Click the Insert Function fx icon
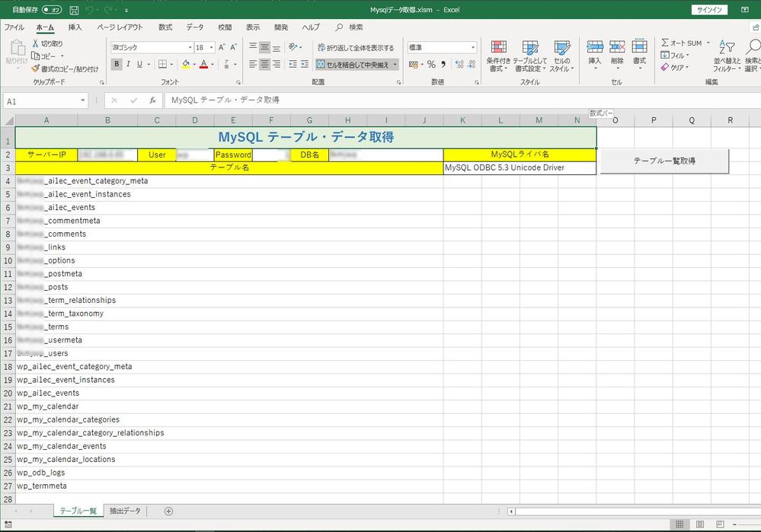This screenshot has height=532, width=761. pyautogui.click(x=152, y=100)
